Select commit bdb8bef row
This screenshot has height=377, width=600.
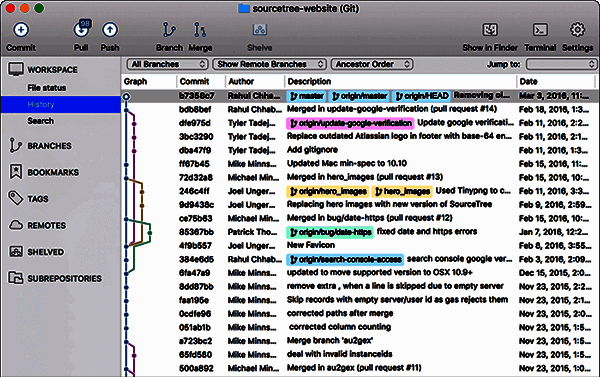coord(360,109)
